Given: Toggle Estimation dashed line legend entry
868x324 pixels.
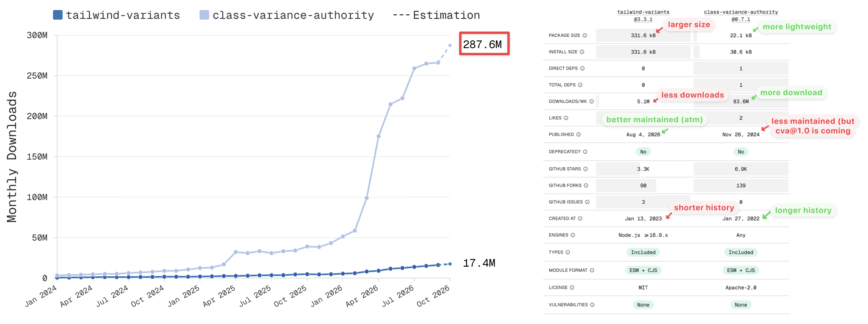Looking at the screenshot, I should (436, 15).
